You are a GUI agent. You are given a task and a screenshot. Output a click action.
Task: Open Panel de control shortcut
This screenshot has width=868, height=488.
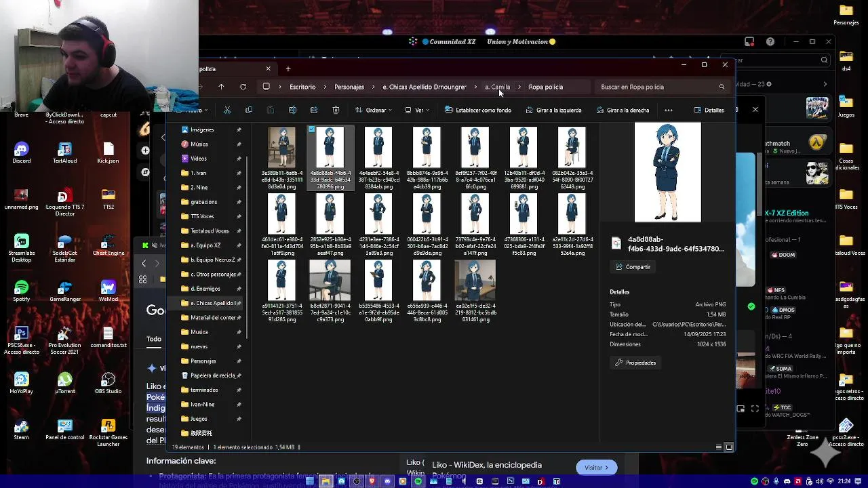click(64, 430)
